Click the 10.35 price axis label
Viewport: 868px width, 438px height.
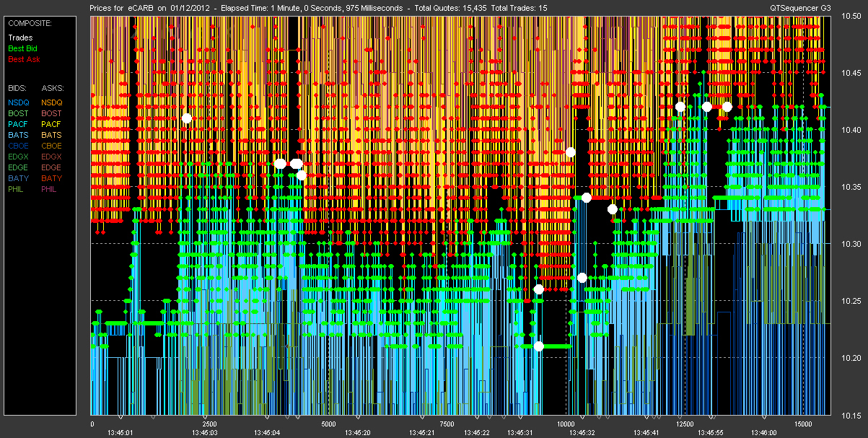pyautogui.click(x=851, y=187)
